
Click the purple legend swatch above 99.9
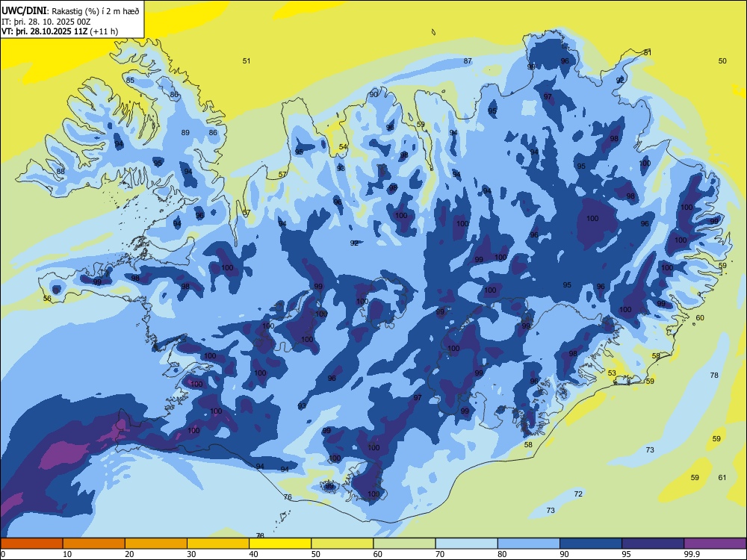(715, 544)
